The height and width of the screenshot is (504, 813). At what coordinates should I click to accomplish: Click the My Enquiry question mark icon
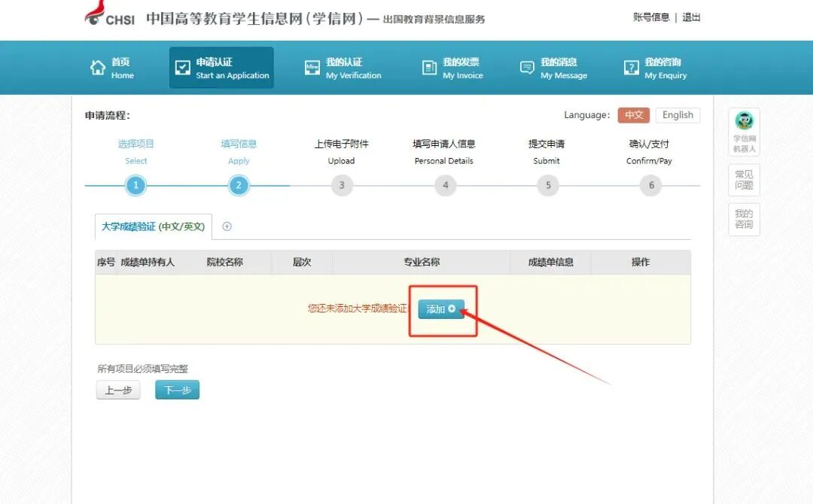pyautogui.click(x=631, y=68)
